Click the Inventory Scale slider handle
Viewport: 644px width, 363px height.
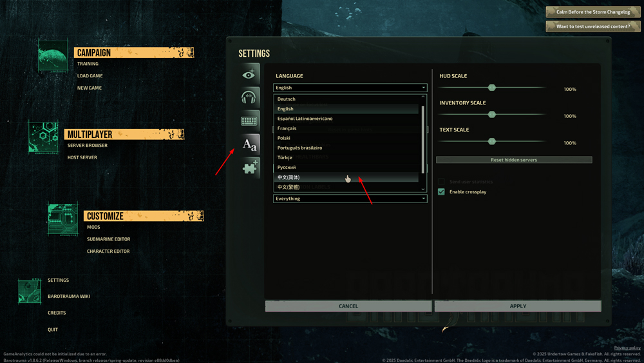[x=491, y=114]
